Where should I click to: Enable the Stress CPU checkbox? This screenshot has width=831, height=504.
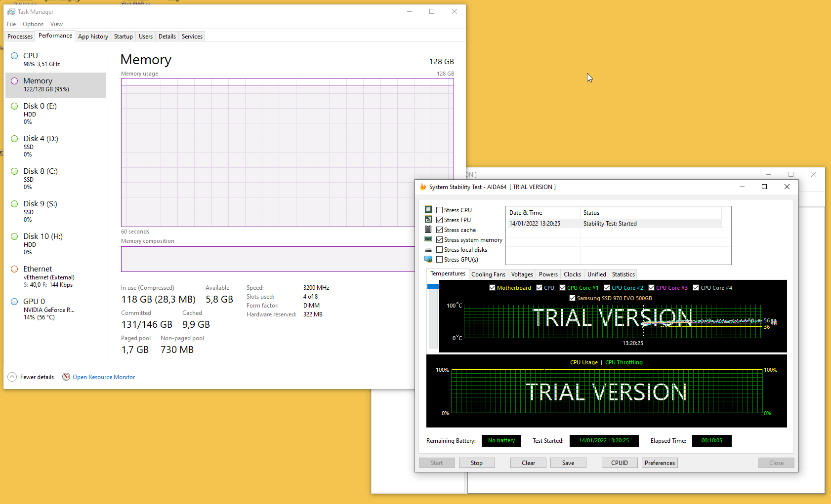coord(439,210)
